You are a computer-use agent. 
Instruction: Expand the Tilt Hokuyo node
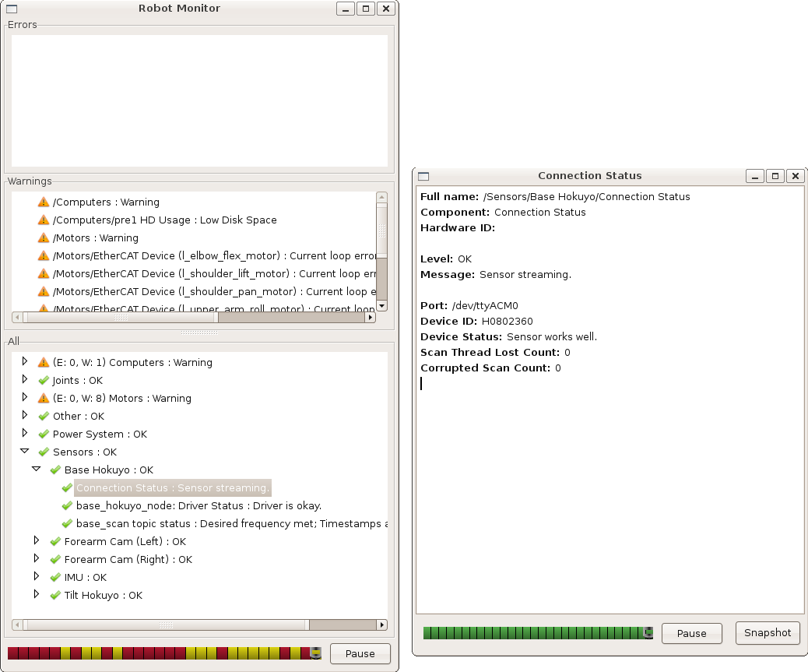pyautogui.click(x=36, y=594)
